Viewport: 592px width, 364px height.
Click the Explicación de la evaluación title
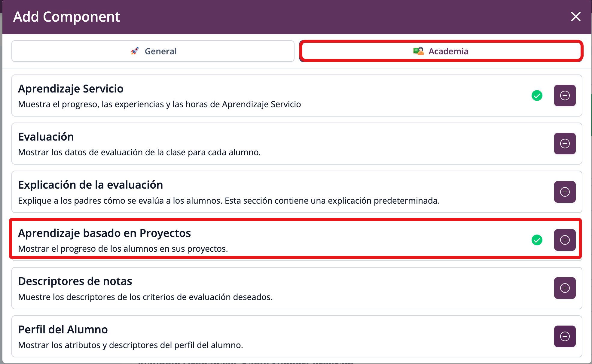click(90, 185)
